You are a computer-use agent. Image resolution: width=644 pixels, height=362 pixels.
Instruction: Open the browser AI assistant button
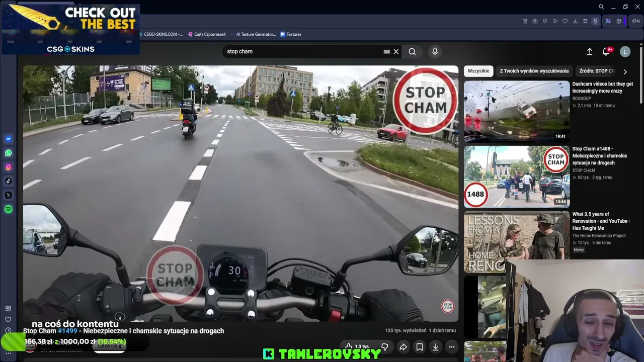point(636,21)
